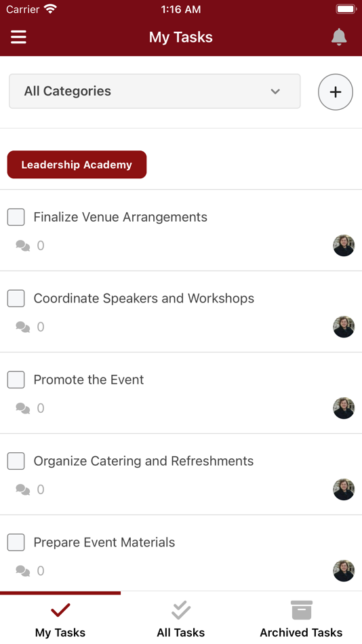Expand the All Categories dropdown
The height and width of the screenshot is (644, 362).
(155, 92)
